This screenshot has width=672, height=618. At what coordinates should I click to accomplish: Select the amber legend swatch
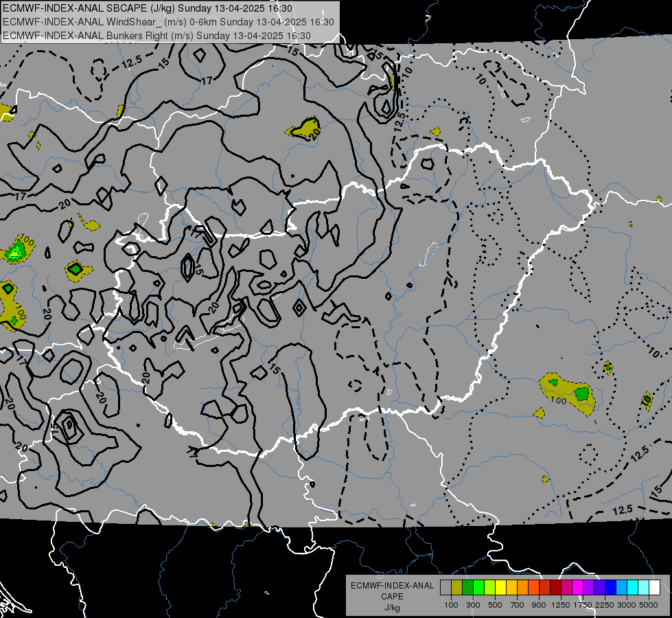511,588
